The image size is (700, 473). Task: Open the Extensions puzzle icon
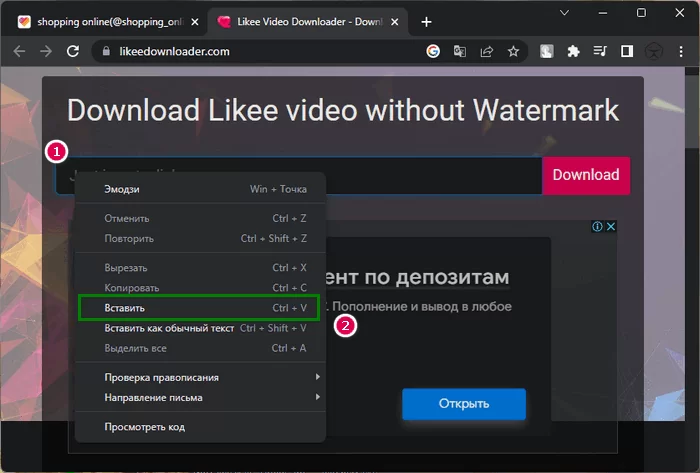573,51
